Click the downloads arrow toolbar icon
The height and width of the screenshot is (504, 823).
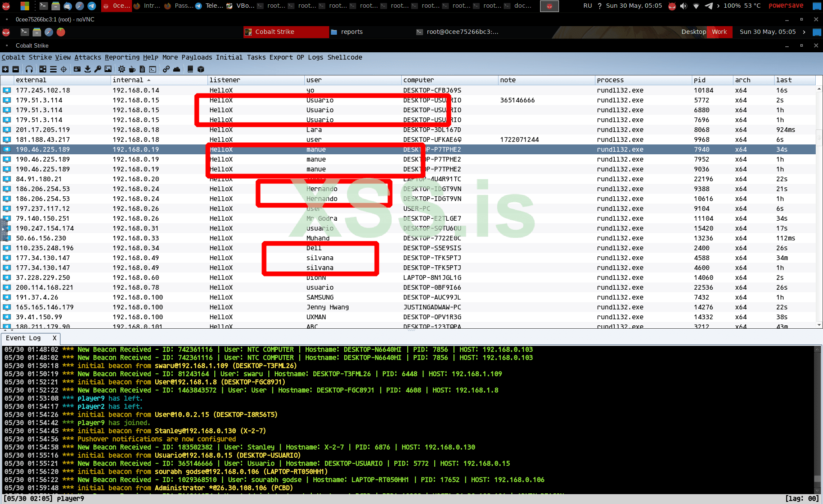coord(87,69)
